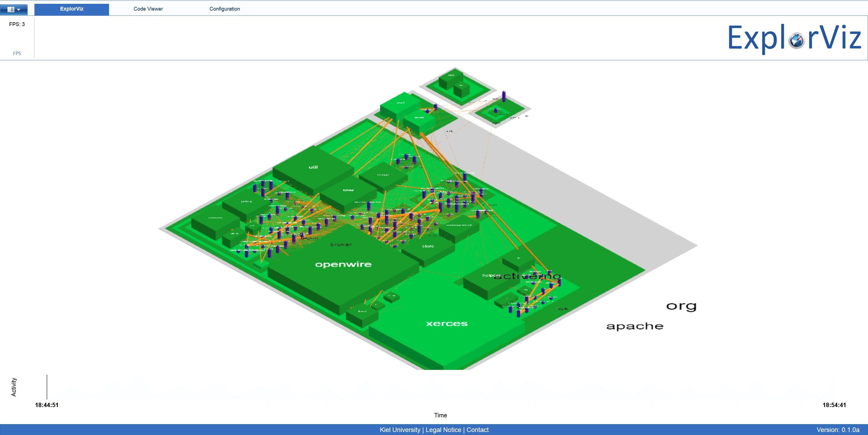Click the org label
The image size is (868, 435).
coord(681,307)
